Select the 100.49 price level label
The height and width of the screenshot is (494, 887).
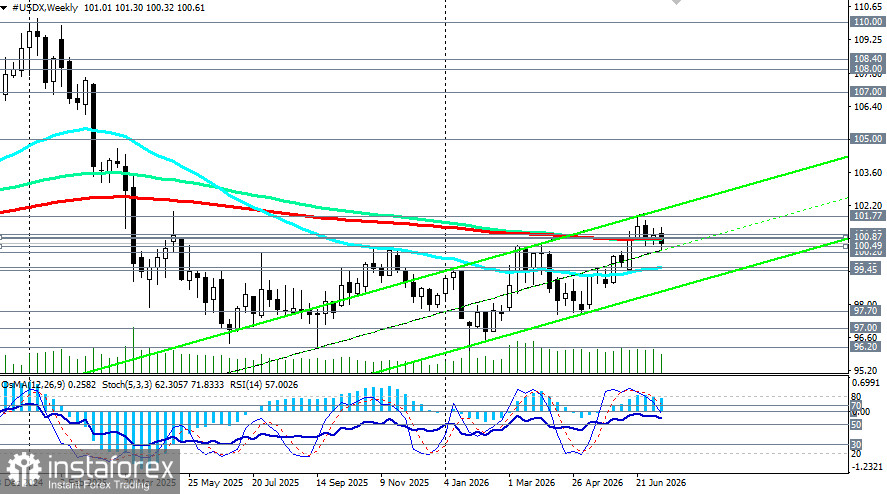pyautogui.click(x=867, y=246)
